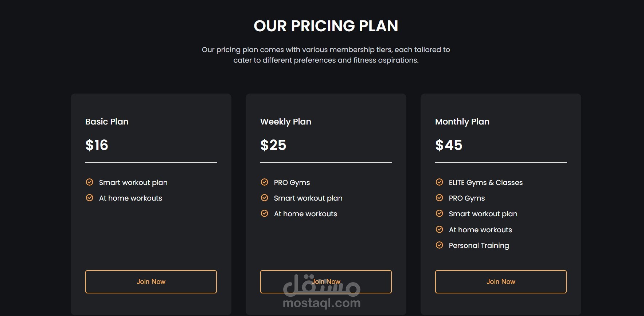
Task: Click check icon next to ELITE Gyms & Classes
Action: coord(439,182)
